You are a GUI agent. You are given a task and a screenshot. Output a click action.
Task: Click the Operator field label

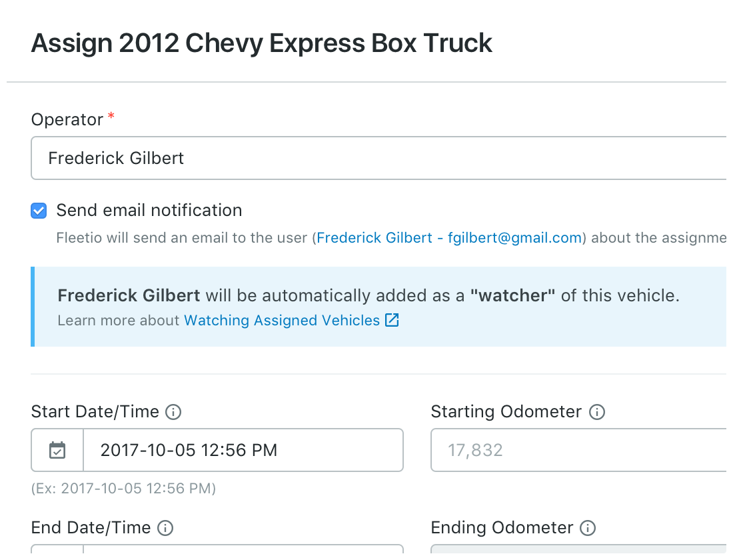pos(67,120)
